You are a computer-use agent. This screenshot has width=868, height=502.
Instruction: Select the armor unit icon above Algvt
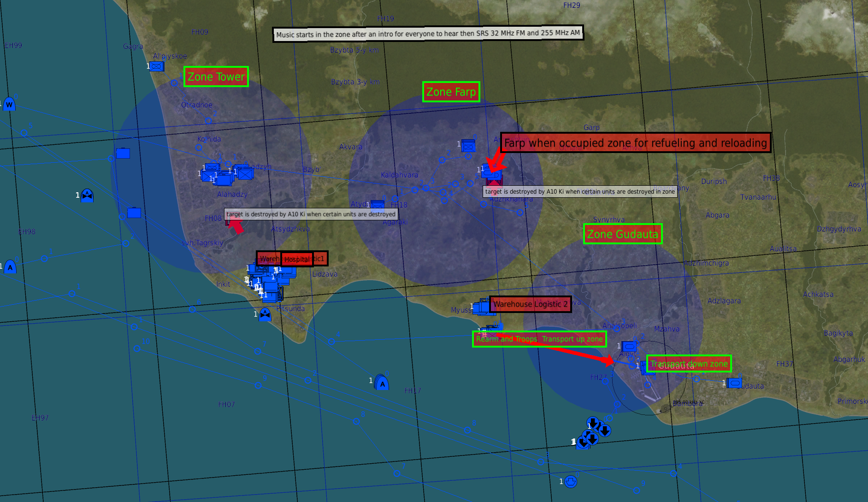click(x=629, y=346)
